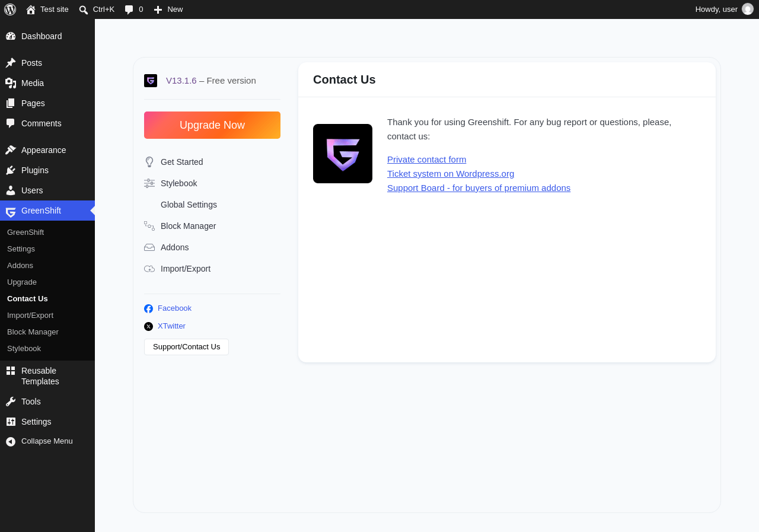Click the user avatar icon

pyautogui.click(x=748, y=9)
